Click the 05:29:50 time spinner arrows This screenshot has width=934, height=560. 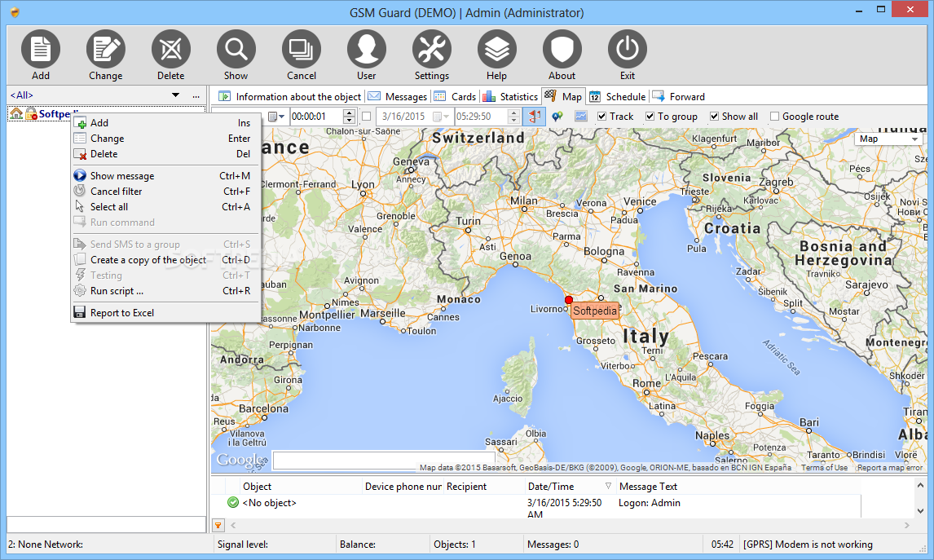click(x=514, y=117)
